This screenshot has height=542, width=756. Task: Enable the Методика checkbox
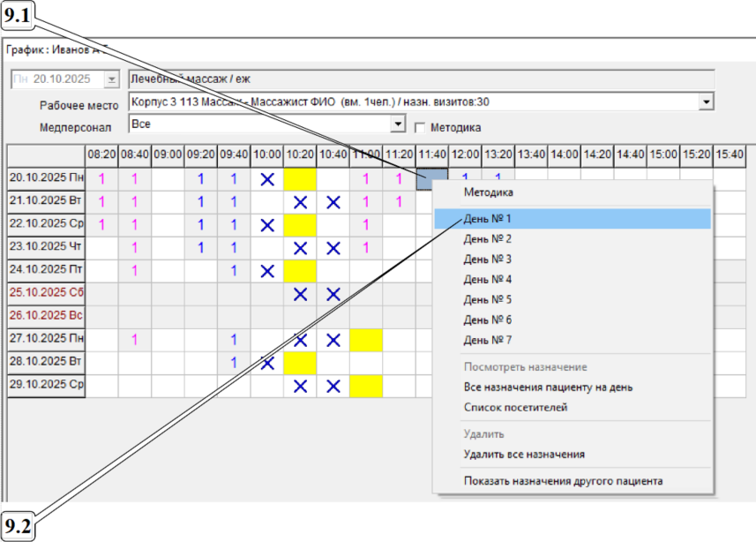[x=420, y=127]
